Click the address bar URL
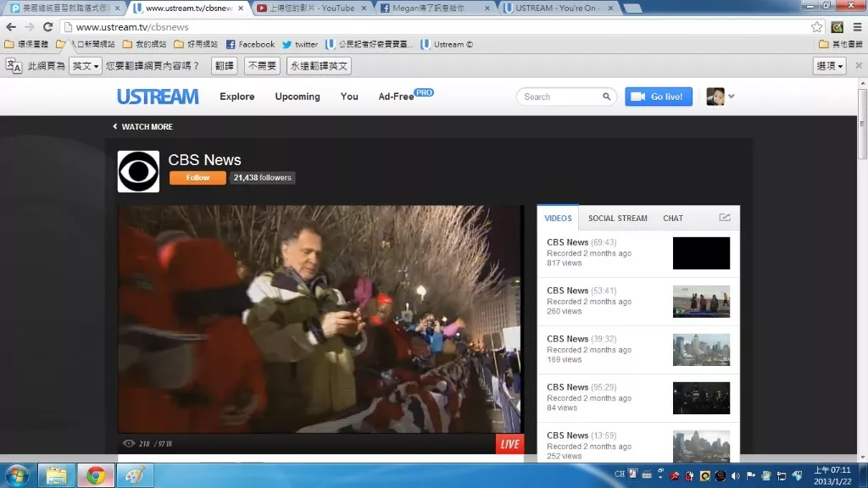This screenshot has height=488, width=868. [x=132, y=27]
